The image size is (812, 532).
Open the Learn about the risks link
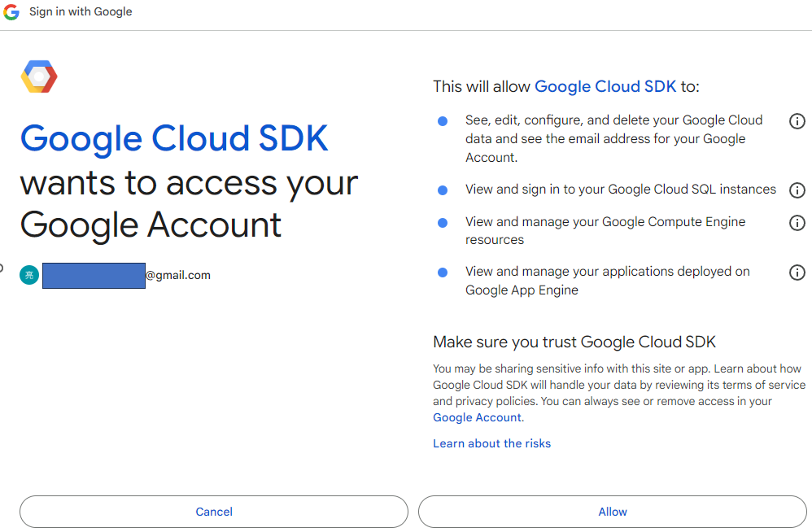tap(491, 443)
